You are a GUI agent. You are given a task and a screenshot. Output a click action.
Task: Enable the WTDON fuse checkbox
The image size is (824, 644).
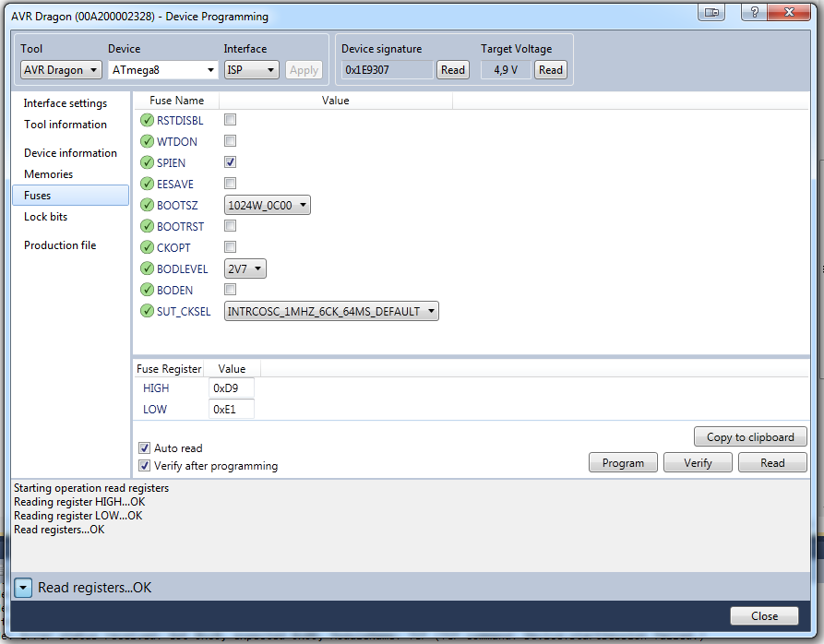230,141
